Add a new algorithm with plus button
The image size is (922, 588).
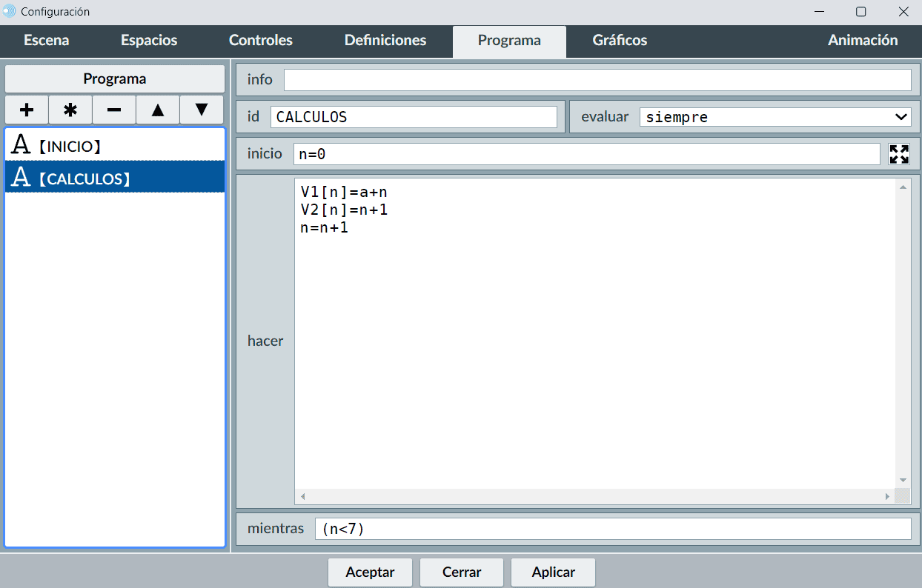click(27, 110)
